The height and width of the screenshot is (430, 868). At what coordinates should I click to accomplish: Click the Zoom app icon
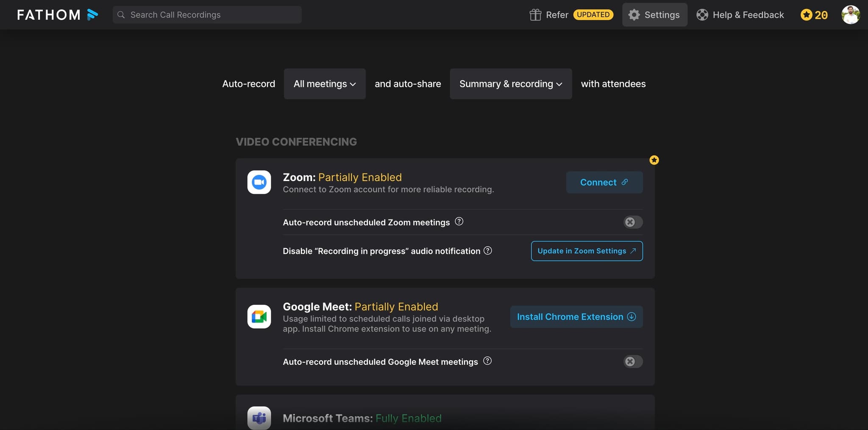(259, 182)
